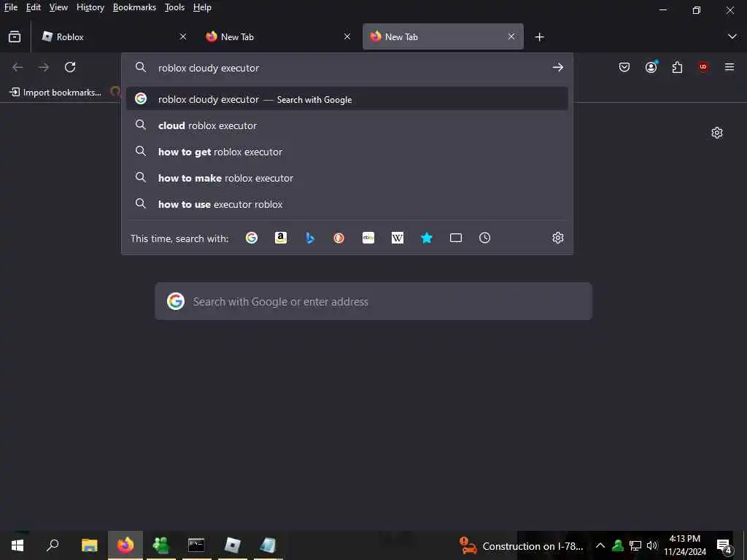The width and height of the screenshot is (747, 560).
Task: Open the History menu
Action: [x=90, y=7]
